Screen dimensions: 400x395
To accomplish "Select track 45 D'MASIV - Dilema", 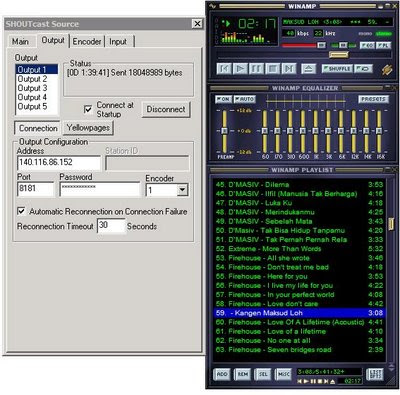I will (x=299, y=184).
